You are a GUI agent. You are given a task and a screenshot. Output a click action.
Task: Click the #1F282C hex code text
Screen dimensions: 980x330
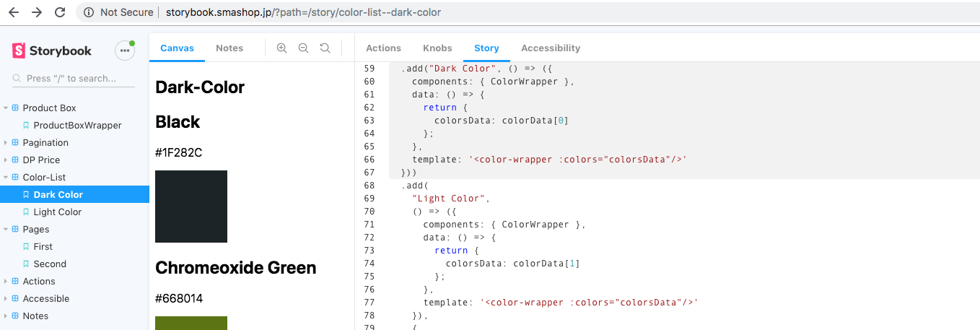pos(179,152)
